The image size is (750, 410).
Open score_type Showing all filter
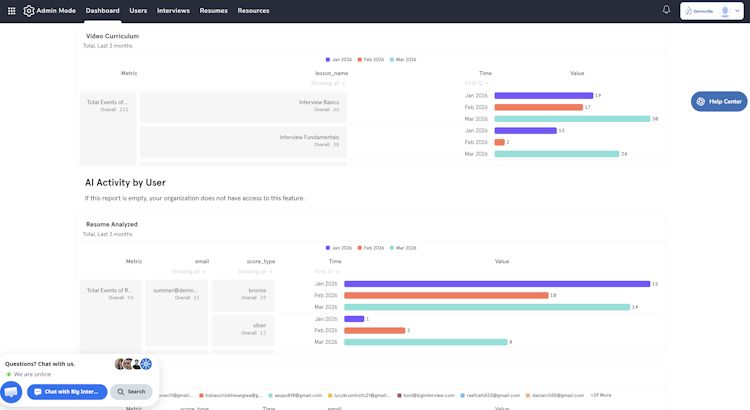[x=255, y=272]
